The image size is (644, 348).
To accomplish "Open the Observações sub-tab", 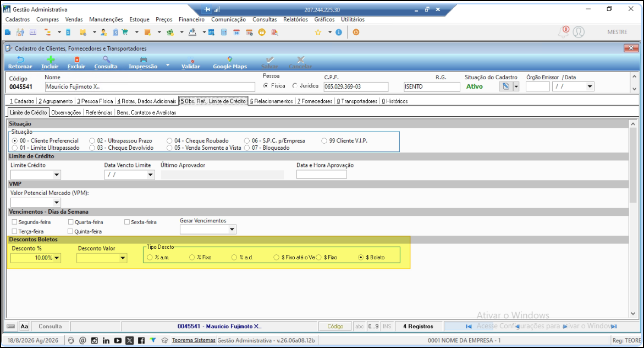I will [66, 113].
